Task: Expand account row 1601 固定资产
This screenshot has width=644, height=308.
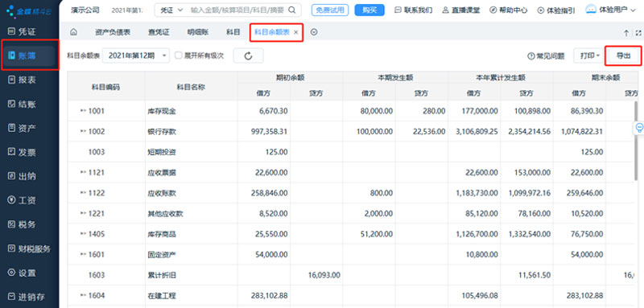Action: click(84, 254)
